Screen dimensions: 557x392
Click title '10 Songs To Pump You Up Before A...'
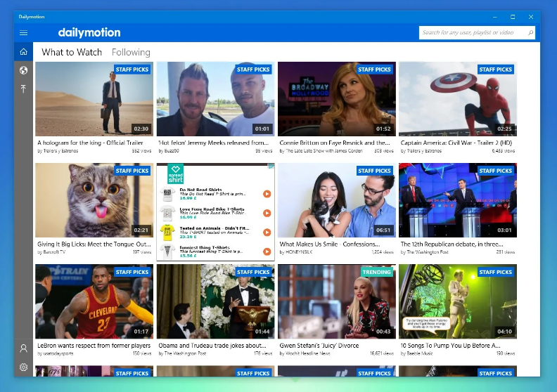(x=450, y=346)
